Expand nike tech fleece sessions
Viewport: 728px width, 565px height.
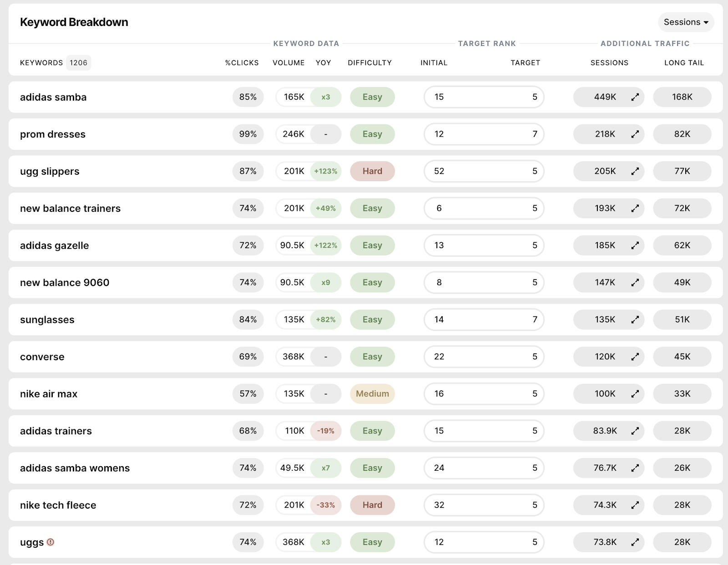(635, 505)
